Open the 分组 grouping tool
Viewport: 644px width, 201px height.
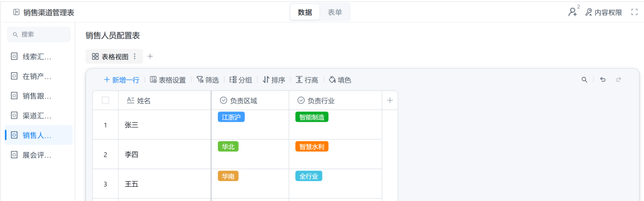[241, 80]
